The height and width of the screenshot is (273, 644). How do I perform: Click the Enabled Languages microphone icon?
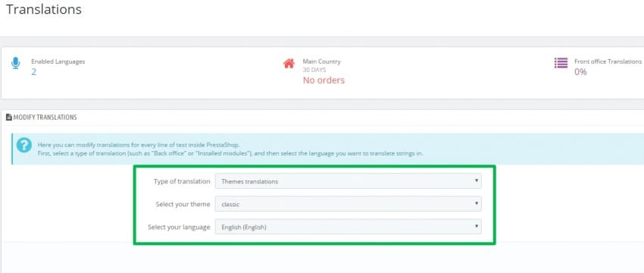[x=16, y=63]
